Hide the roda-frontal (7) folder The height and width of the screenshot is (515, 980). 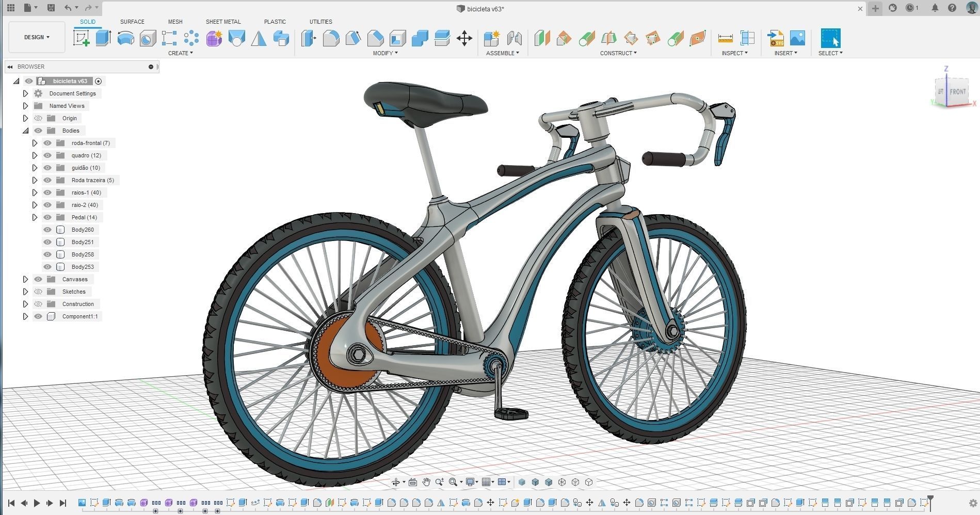(x=47, y=143)
